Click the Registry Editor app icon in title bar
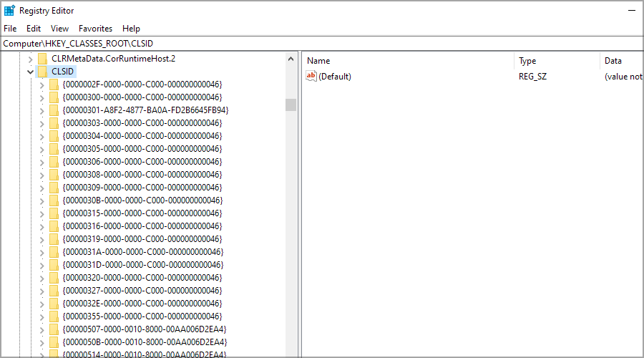This screenshot has height=358, width=644. [x=9, y=10]
